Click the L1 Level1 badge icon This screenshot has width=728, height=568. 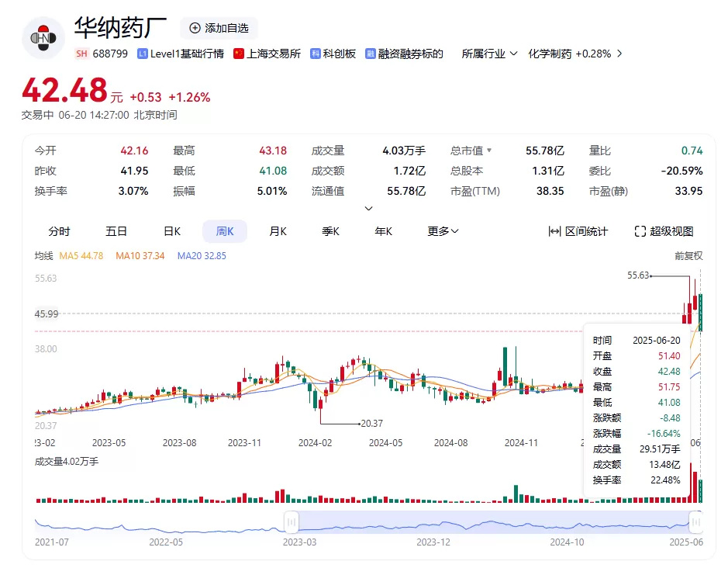tap(142, 54)
